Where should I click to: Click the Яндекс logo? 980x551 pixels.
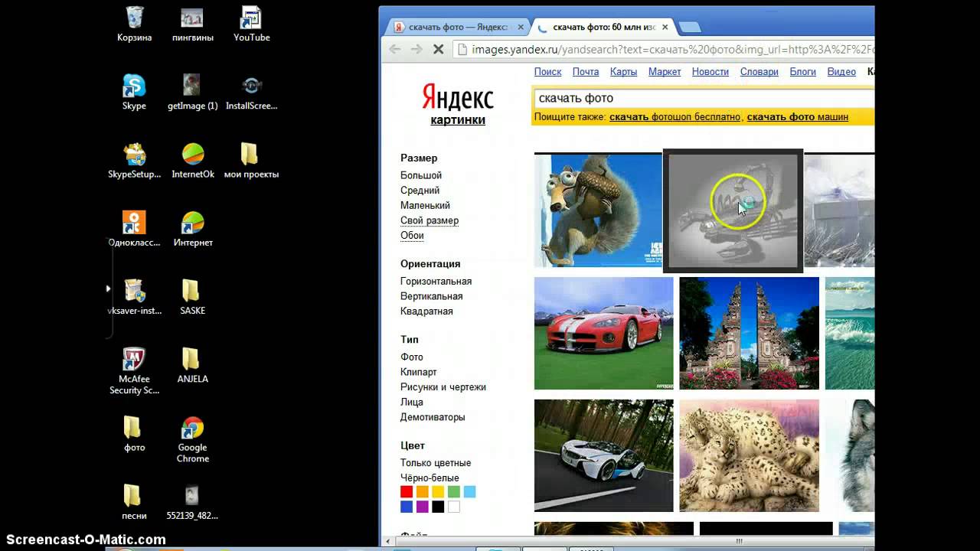pos(458,98)
